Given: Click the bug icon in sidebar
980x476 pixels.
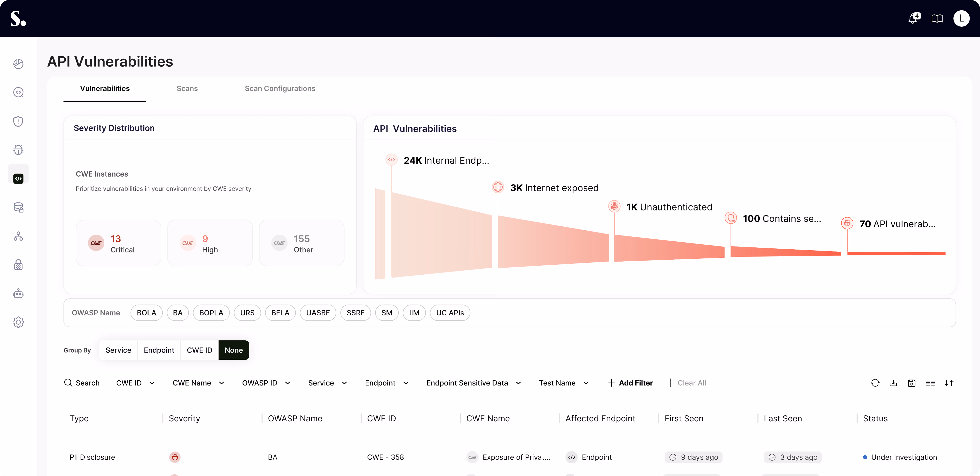Looking at the screenshot, I should [x=18, y=150].
